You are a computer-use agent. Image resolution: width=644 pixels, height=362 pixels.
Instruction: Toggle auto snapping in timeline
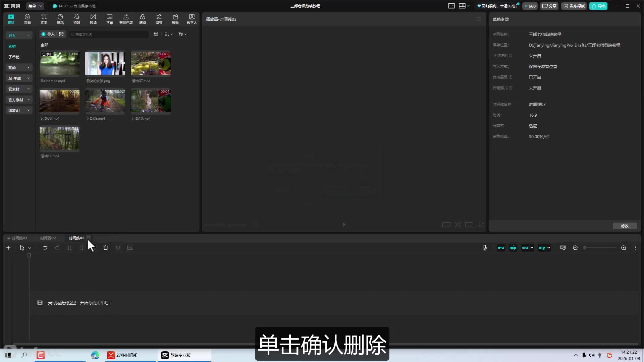pyautogui.click(x=513, y=248)
